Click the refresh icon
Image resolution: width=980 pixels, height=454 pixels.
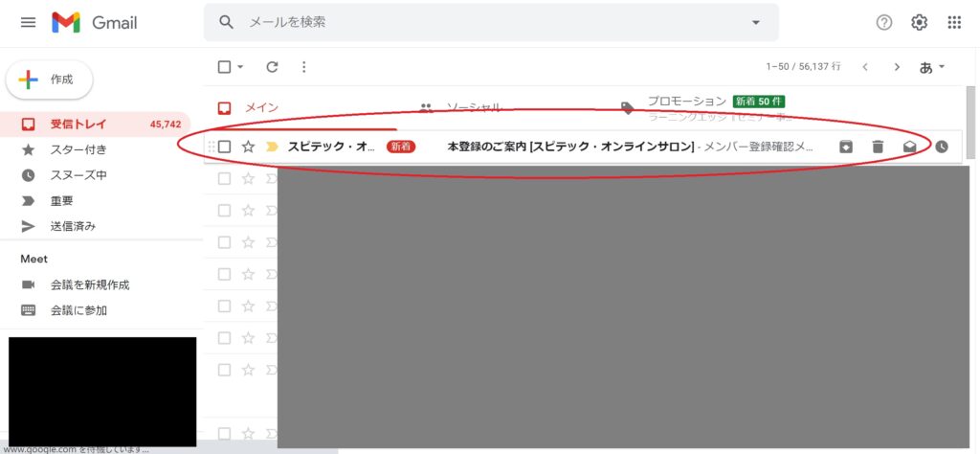coord(272,67)
